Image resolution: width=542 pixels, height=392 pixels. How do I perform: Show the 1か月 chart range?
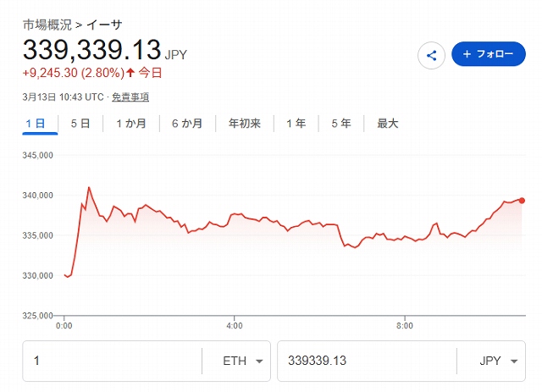tap(131, 124)
